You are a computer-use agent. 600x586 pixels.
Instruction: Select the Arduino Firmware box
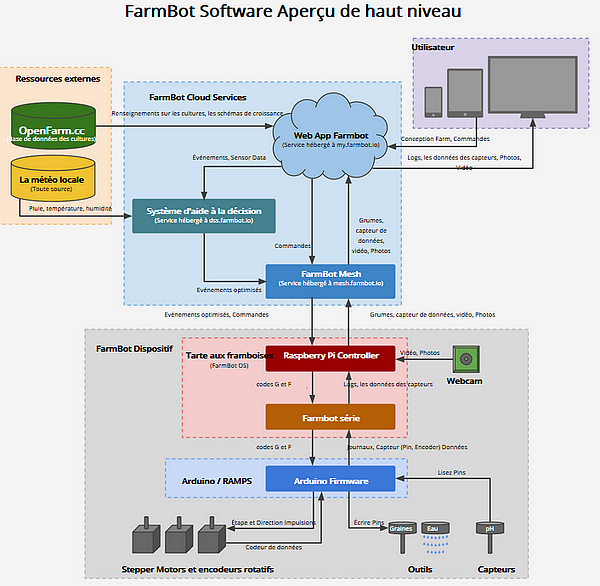(x=331, y=478)
